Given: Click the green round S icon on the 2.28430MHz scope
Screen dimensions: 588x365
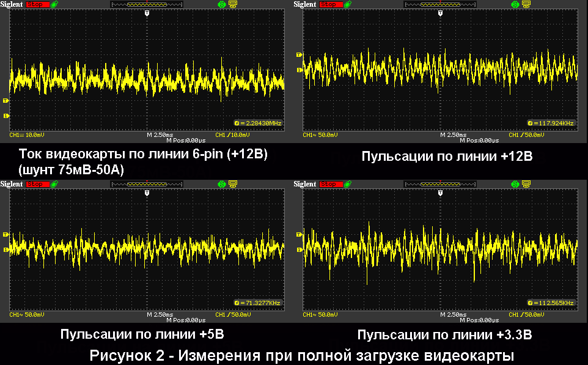Looking at the screenshot, I should 221,4.
